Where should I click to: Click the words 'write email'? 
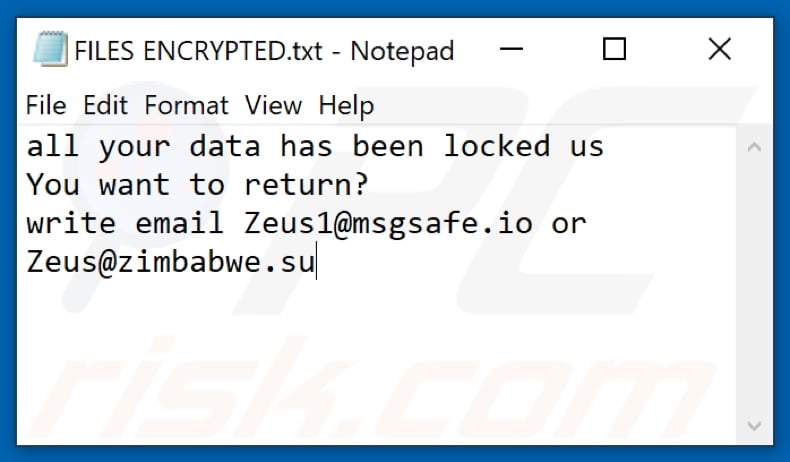click(125, 224)
